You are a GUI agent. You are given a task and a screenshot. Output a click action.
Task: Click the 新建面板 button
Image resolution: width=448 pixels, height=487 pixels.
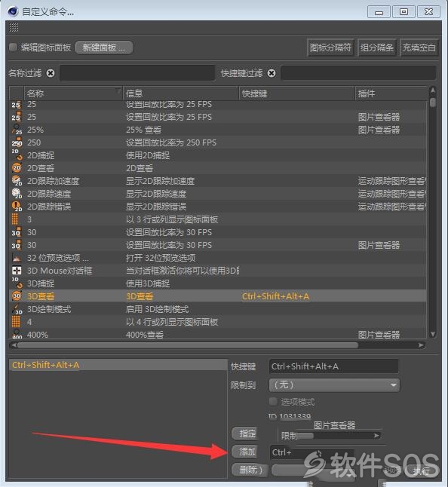pos(104,47)
